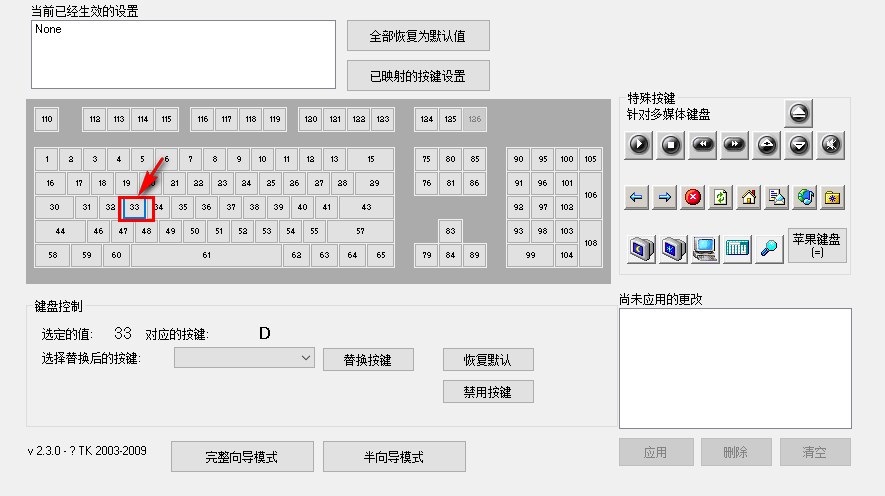Select keyboard key 119
Screen dimensions: 885x496
275,119
